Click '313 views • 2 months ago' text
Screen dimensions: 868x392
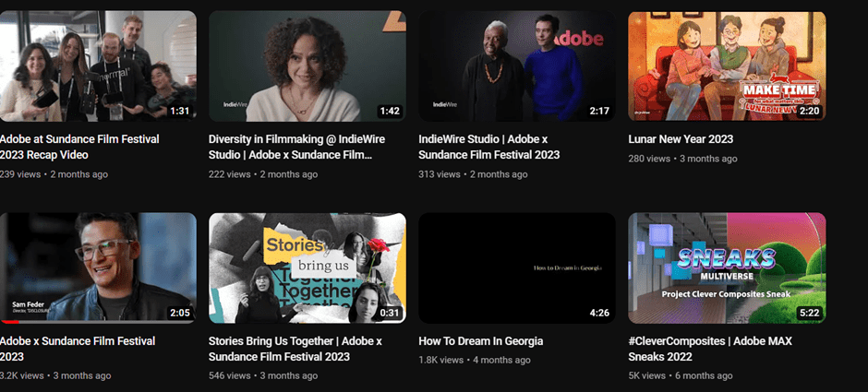(473, 174)
